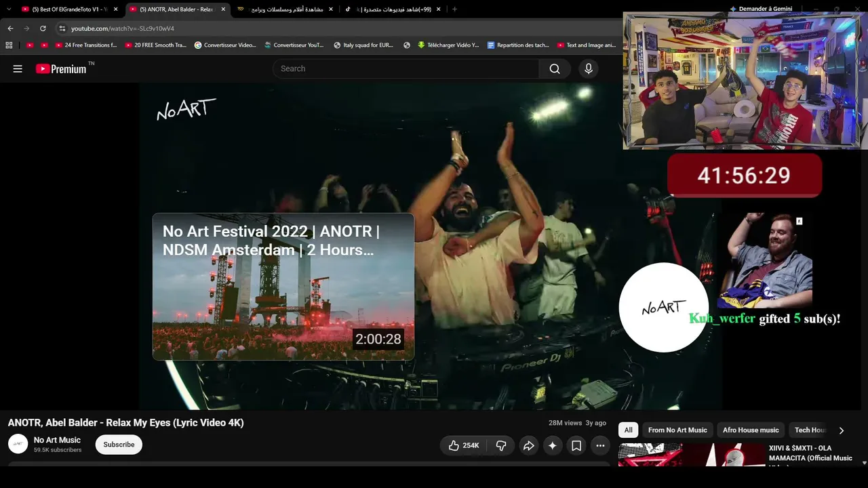Close the ANOTR, Abel Balder tab

(x=223, y=9)
